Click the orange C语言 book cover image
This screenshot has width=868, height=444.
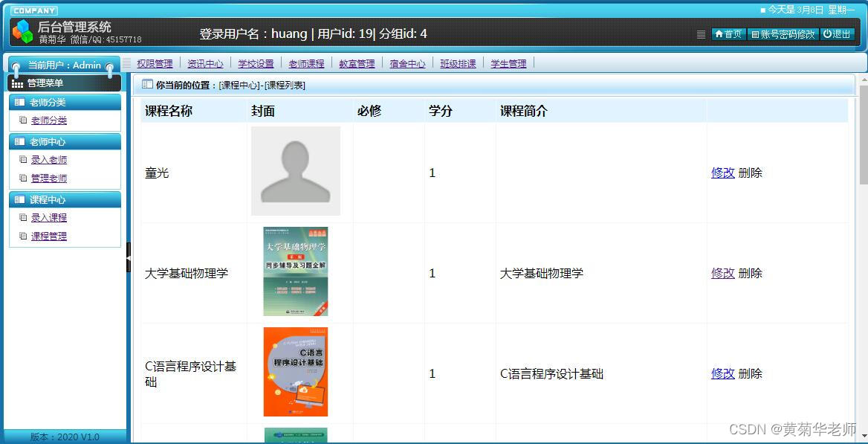tap(296, 372)
